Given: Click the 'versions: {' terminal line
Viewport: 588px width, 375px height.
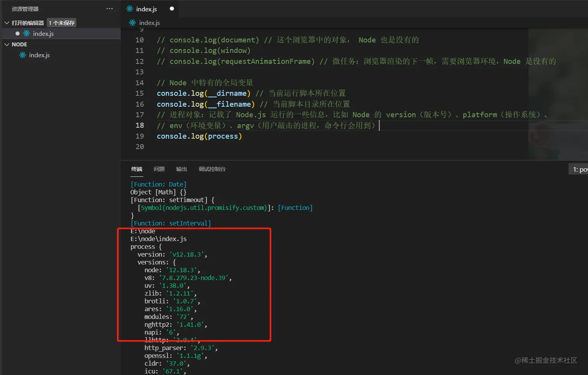Looking at the screenshot, I should point(157,262).
